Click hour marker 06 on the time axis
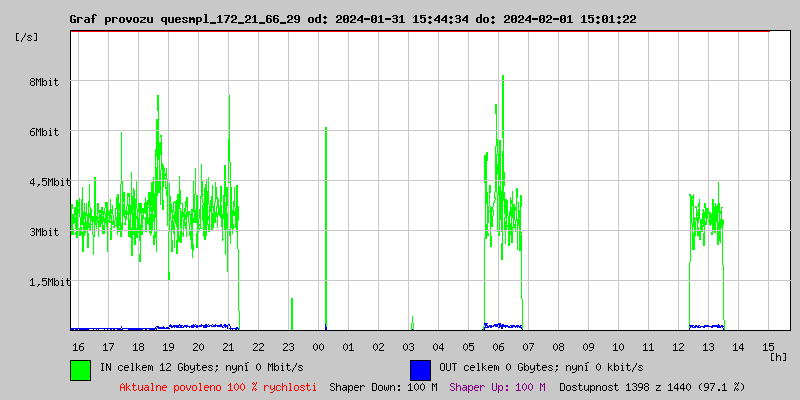The height and width of the screenshot is (400, 800). (x=498, y=347)
